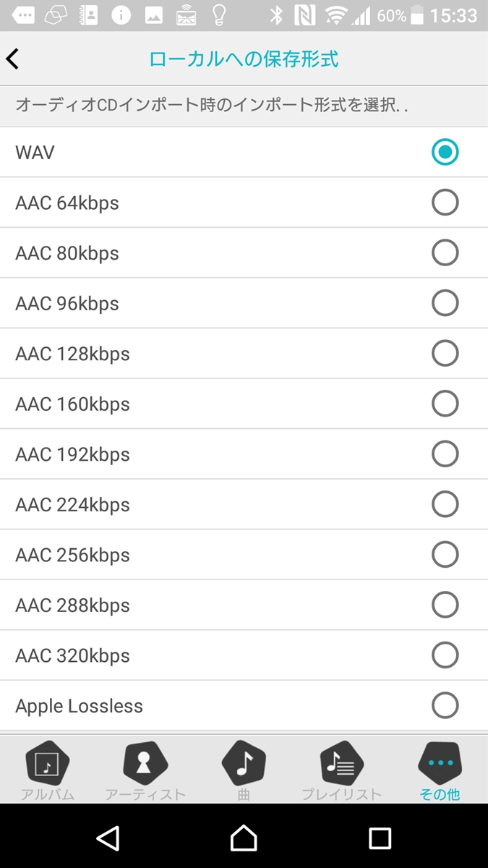
Task: Open the Playlists (プレイリスト) tab icon
Action: 341,763
